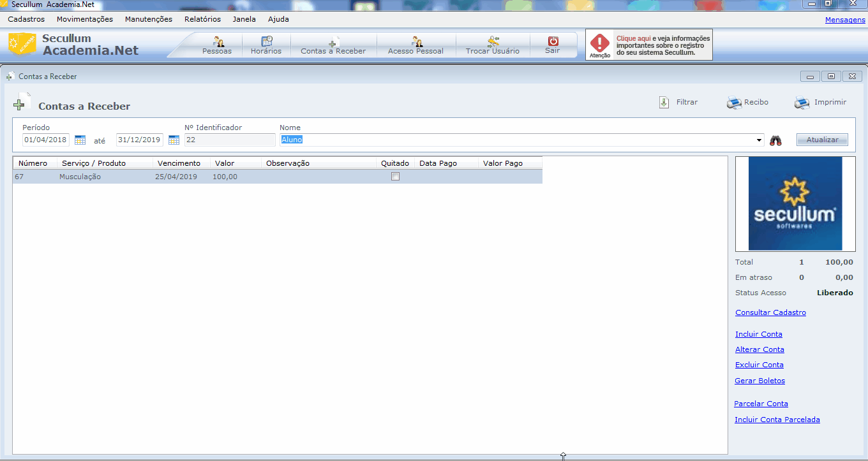Expand the Nome dropdown arrow
Screen dimensions: 868x461
[x=759, y=140]
